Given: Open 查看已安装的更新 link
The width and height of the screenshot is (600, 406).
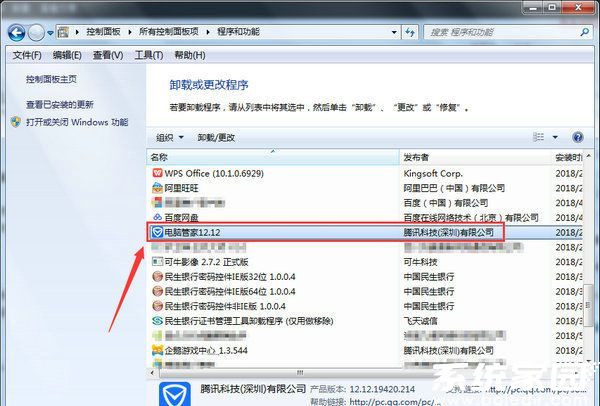Looking at the screenshot, I should pos(60,104).
